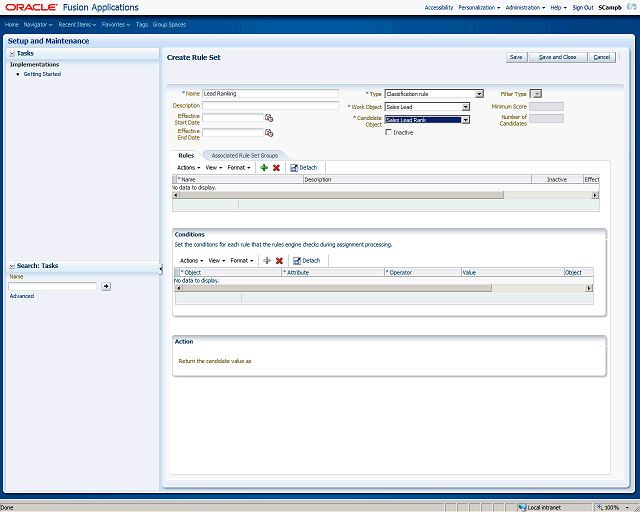Click the Number of Candidates field
This screenshot has height=512, width=640.
pos(547,118)
